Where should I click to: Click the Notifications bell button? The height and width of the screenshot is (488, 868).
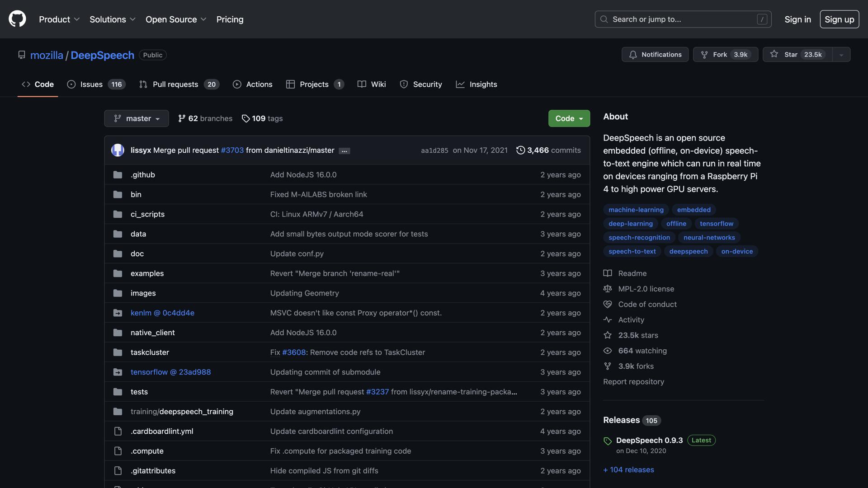[655, 55]
